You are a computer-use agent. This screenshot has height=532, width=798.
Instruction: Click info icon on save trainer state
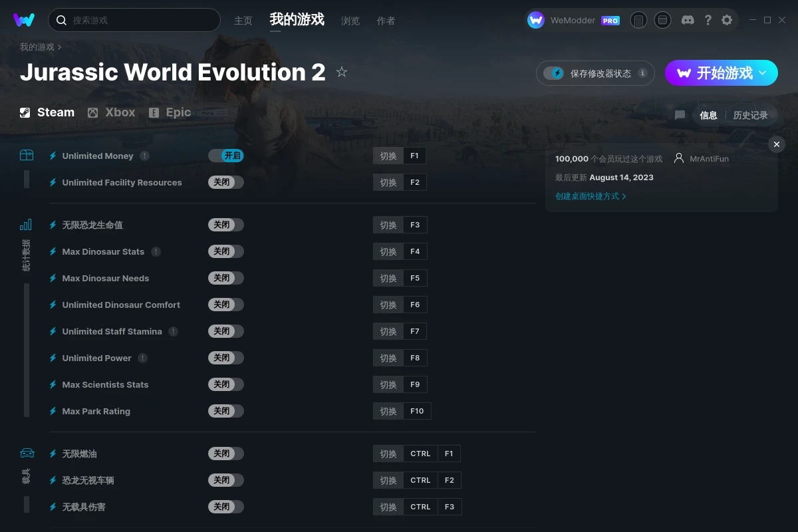point(642,73)
